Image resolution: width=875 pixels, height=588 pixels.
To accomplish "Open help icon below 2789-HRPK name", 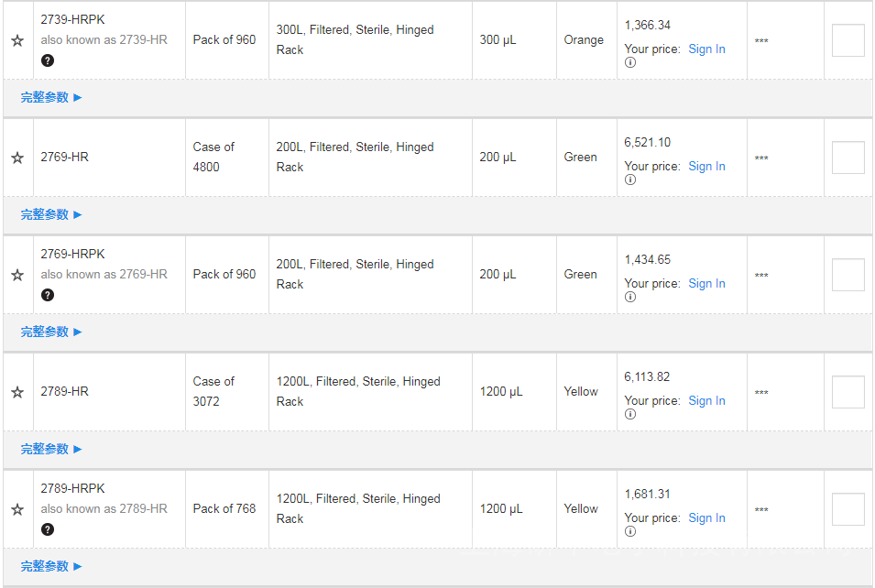I will (48, 529).
